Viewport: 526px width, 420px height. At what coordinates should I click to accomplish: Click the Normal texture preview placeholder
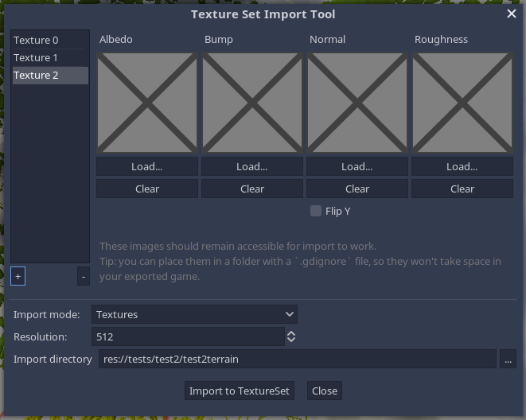pyautogui.click(x=357, y=103)
